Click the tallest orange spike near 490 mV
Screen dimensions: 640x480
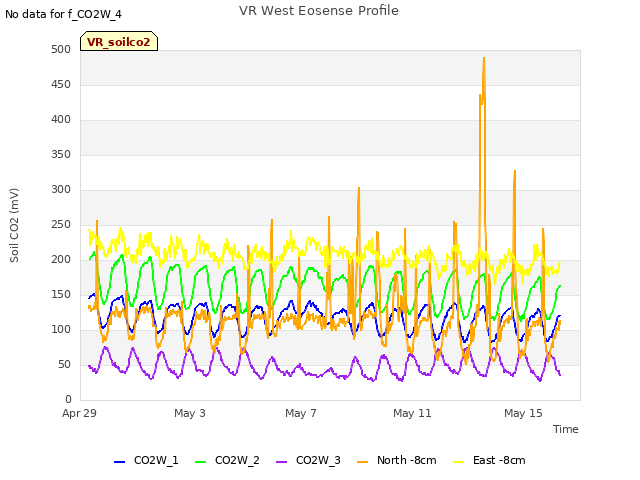point(484,59)
